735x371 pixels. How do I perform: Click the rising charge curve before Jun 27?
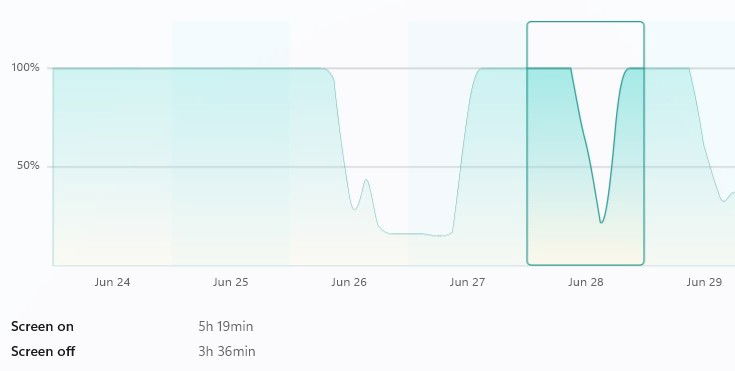(465, 141)
